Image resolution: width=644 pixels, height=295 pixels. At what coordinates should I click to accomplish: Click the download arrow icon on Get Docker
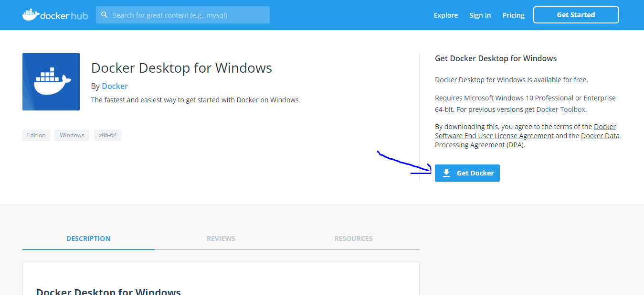coord(446,173)
